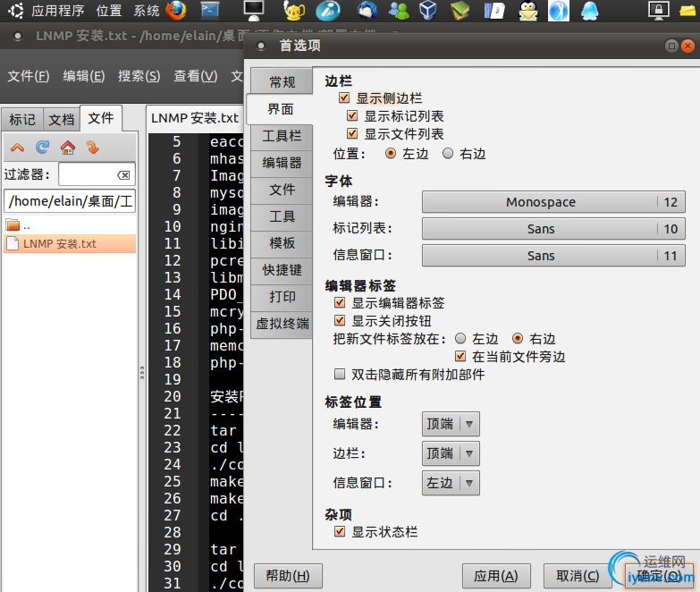Image resolution: width=700 pixels, height=592 pixels.
Task: Open 搜索(S) menu in Geany window
Action: coord(139,76)
